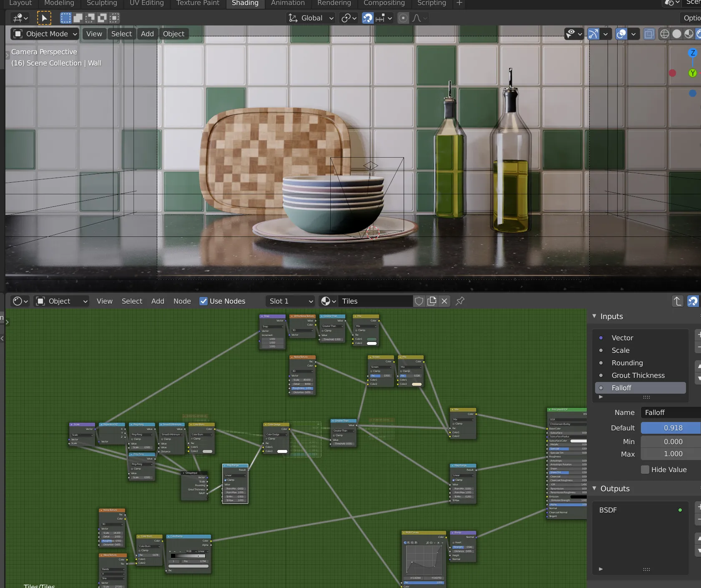Click the pin icon in node editor
This screenshot has height=588, width=701.
(x=460, y=301)
